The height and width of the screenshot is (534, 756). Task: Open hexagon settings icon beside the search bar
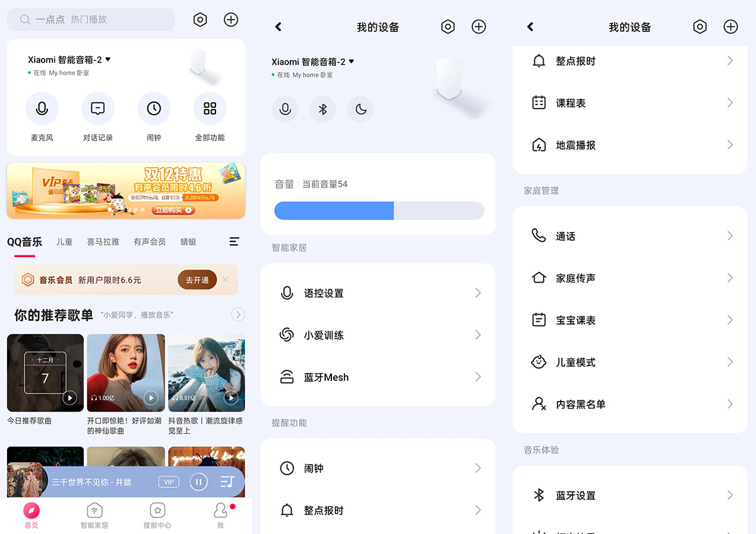tap(200, 20)
